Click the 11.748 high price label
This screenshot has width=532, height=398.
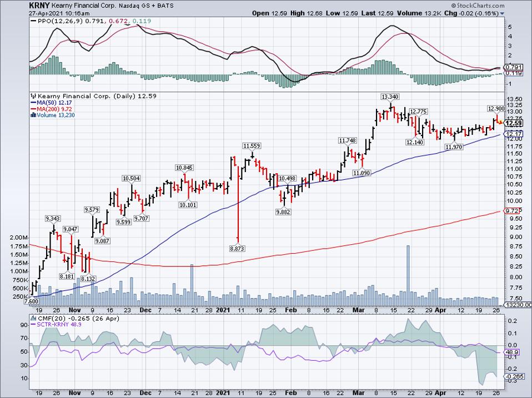347,140
